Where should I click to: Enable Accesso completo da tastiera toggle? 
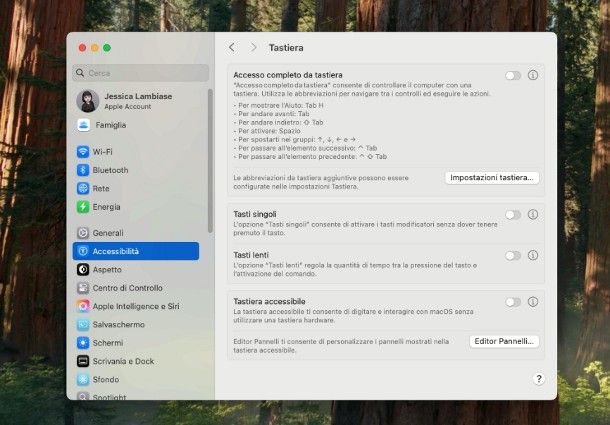(x=512, y=75)
